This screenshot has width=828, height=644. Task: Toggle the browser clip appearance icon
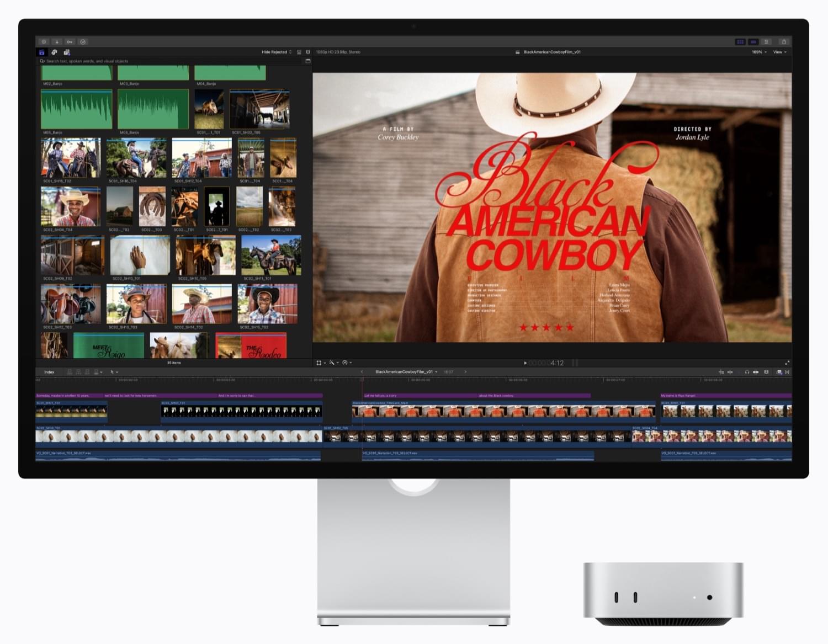pos(299,52)
